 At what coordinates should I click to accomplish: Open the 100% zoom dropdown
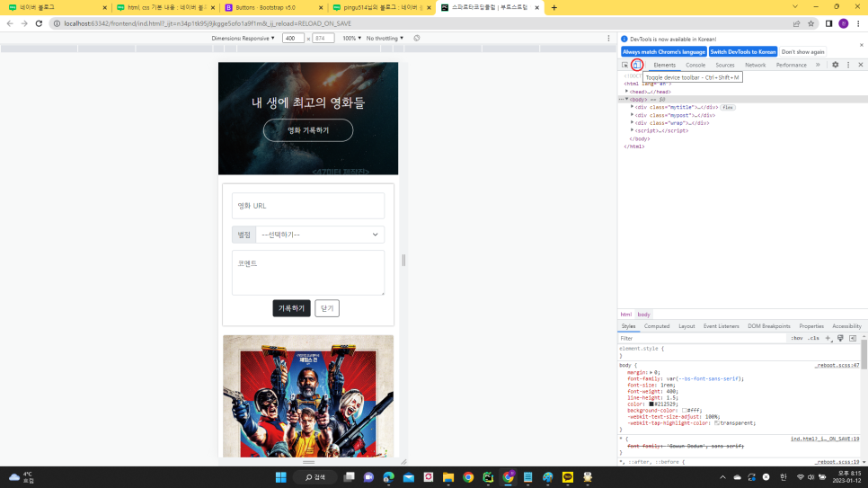[x=351, y=39]
